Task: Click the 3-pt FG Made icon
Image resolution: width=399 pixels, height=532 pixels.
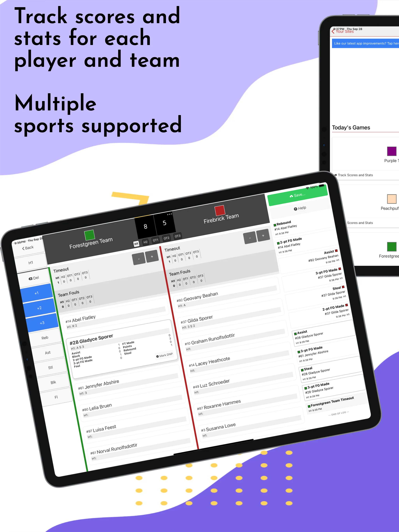Action: [344, 267]
